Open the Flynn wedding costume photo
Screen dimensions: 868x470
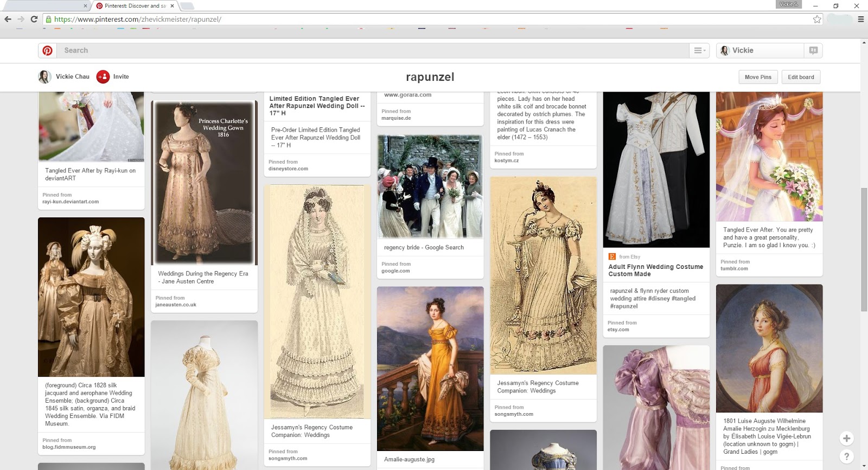click(x=656, y=169)
